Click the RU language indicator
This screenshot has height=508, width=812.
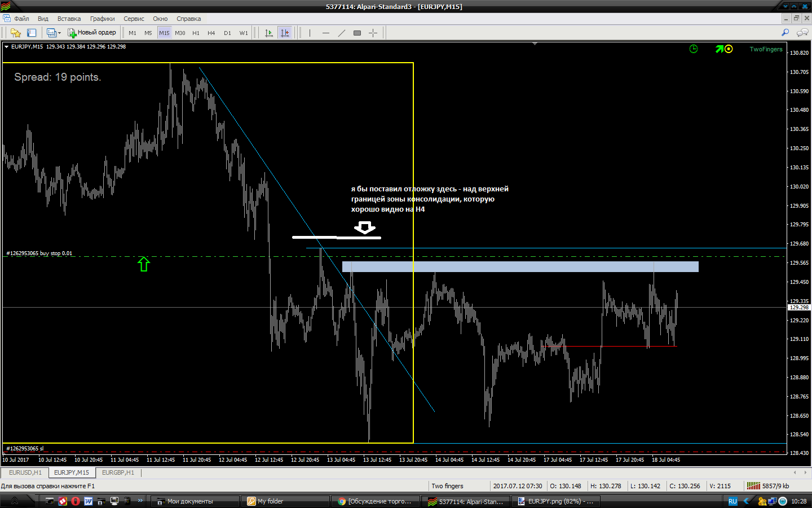point(732,501)
